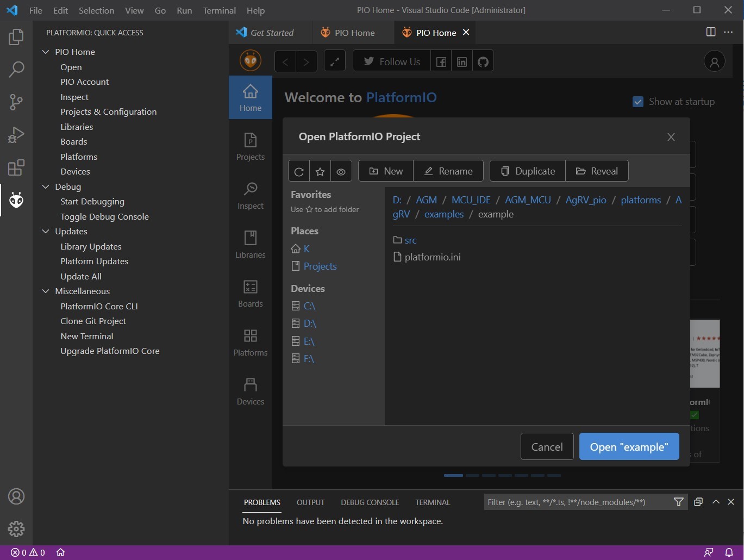
Task: Refresh the project folder listing
Action: point(299,171)
